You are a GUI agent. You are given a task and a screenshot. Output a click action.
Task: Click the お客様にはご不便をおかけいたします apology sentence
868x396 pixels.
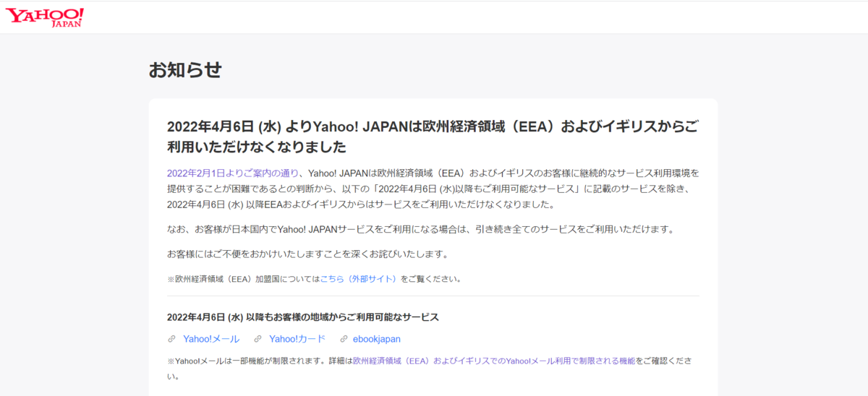point(308,254)
